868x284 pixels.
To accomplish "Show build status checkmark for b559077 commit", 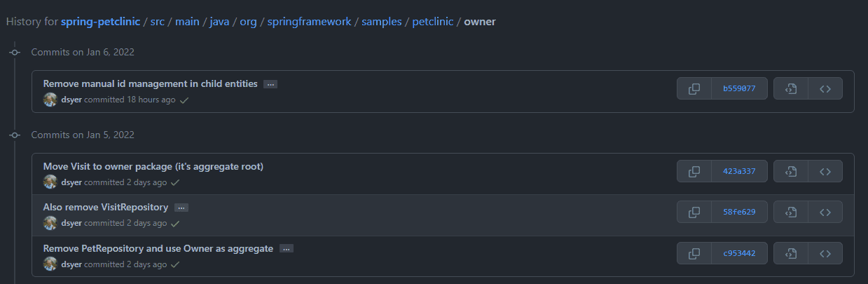I will click(x=184, y=100).
